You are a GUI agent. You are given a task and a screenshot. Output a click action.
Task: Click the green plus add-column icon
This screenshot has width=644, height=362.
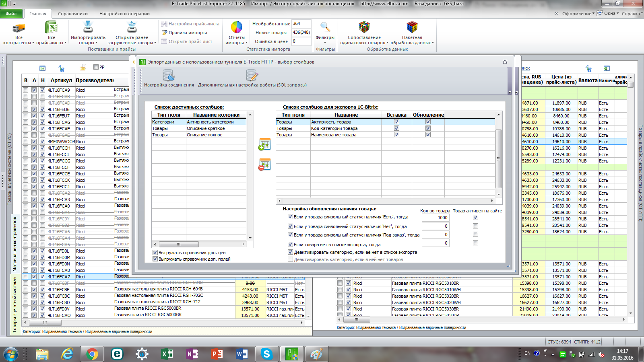pos(264,144)
